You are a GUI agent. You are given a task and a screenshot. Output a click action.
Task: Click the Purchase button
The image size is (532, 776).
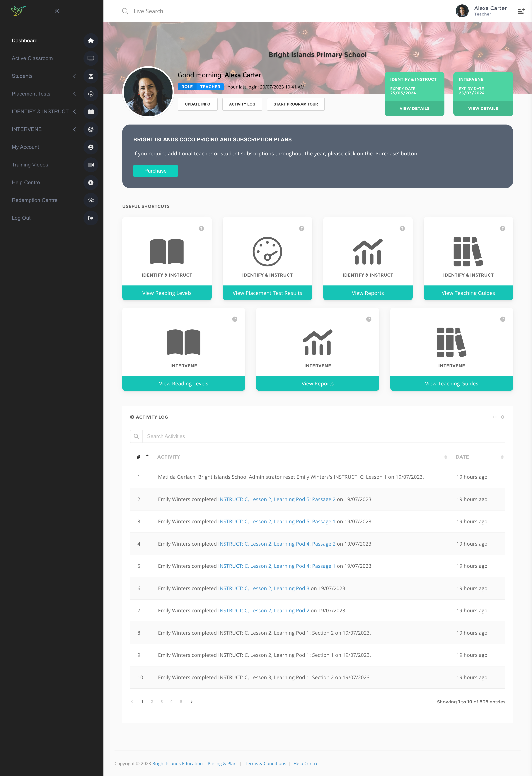tap(155, 171)
